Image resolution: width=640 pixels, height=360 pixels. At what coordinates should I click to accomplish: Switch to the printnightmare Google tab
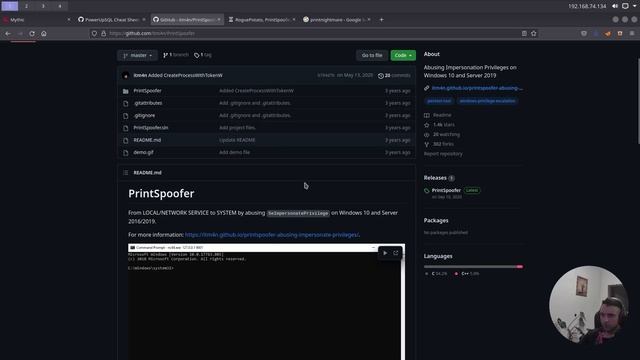coord(337,20)
